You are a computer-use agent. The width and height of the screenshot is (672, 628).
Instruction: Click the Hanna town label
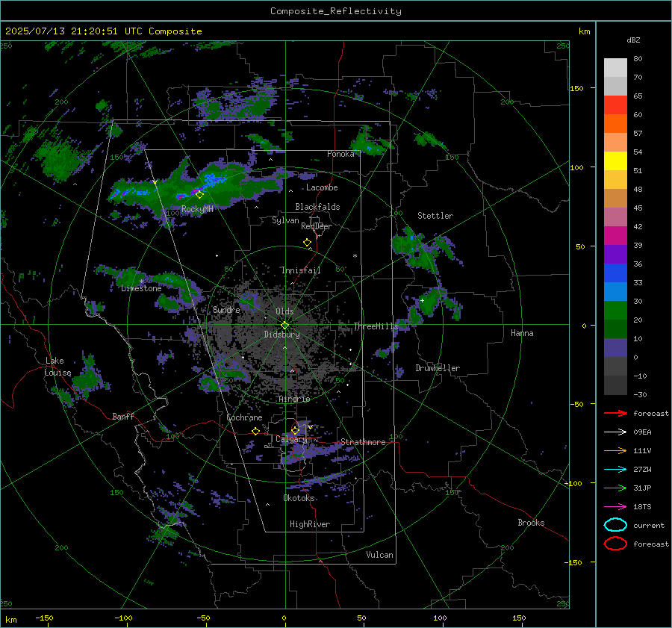tap(522, 333)
